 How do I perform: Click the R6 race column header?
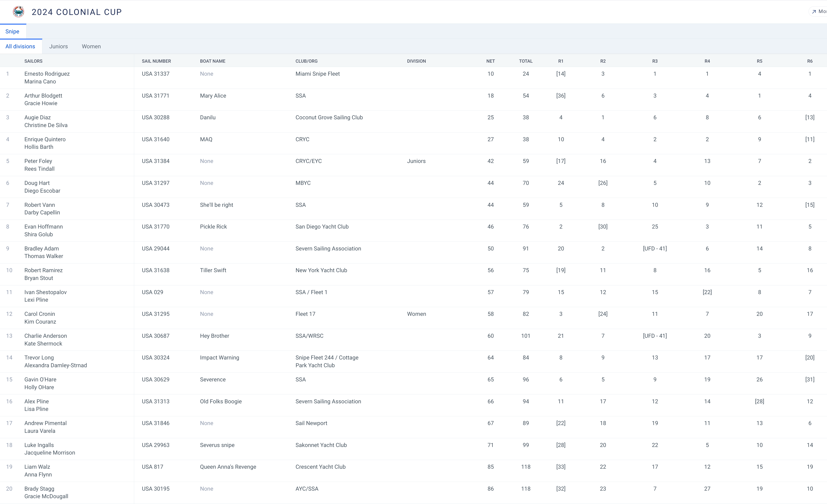810,61
